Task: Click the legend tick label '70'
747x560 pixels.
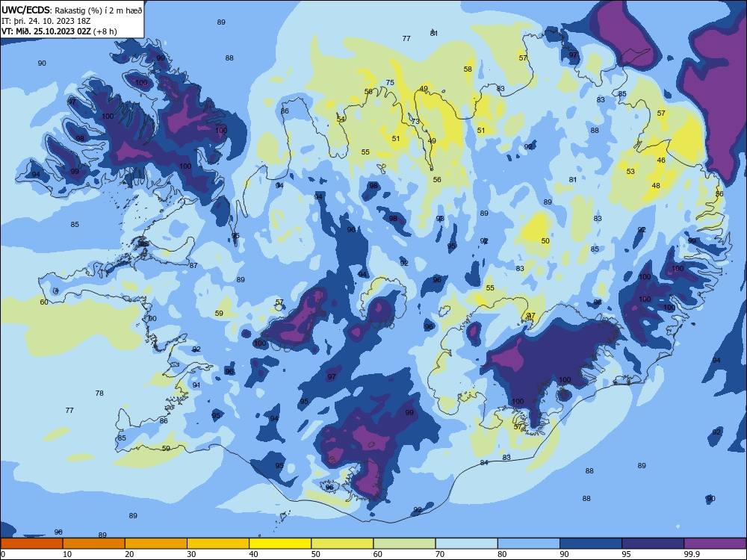Action: [x=440, y=554]
